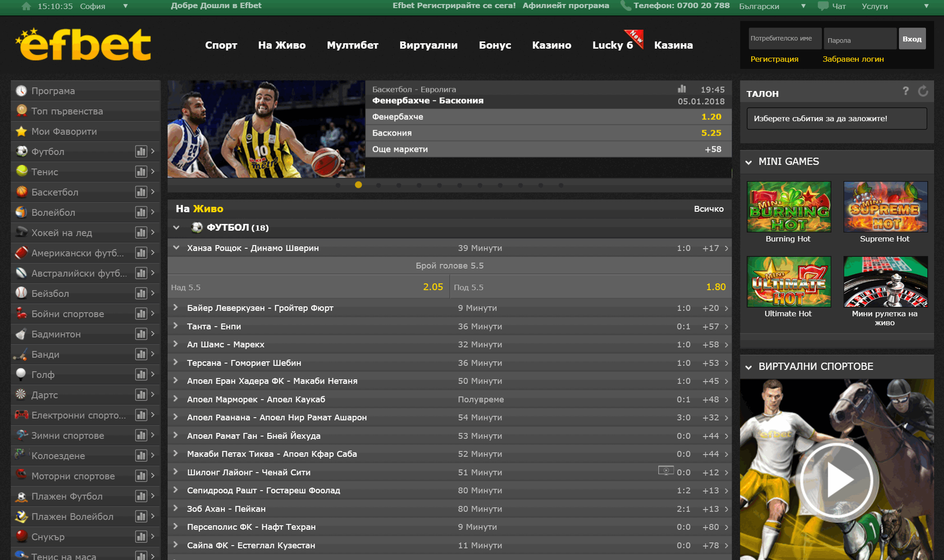Collapse the MINI GAMES panel
Image resolution: width=944 pixels, height=560 pixels.
[x=749, y=162]
